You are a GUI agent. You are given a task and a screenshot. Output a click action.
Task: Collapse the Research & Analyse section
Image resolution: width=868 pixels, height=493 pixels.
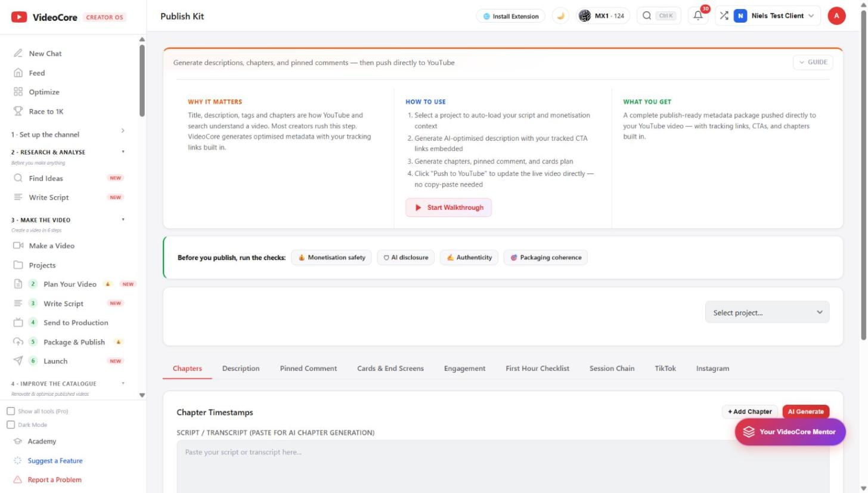(x=69, y=152)
